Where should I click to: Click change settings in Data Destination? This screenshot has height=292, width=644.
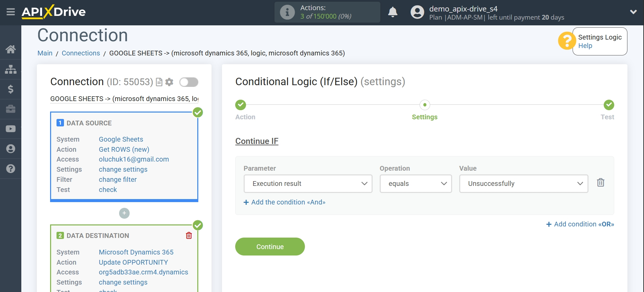pyautogui.click(x=123, y=282)
